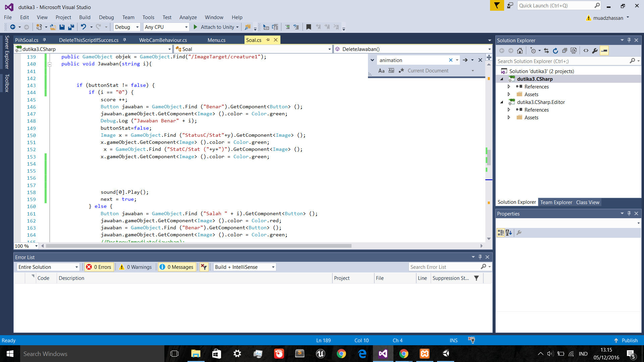Open Unity from the Windows taskbar

446,354
